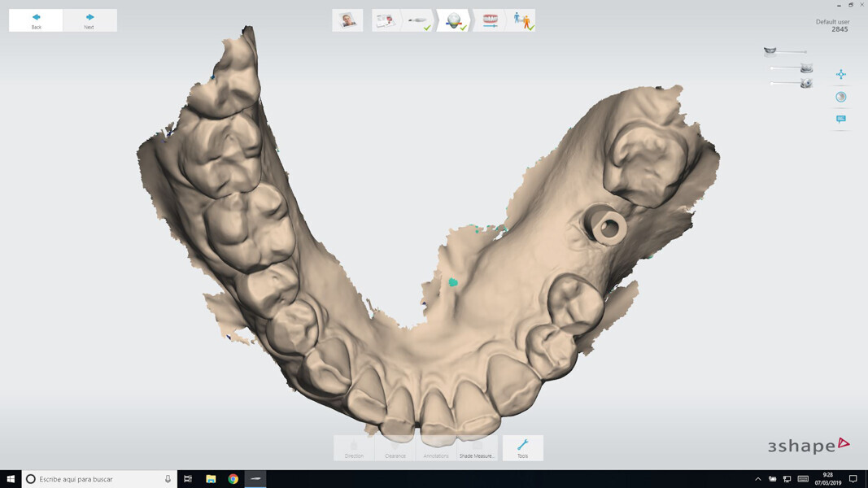Click the blue view-center crosshair icon
The height and width of the screenshot is (488, 868).
click(x=841, y=75)
